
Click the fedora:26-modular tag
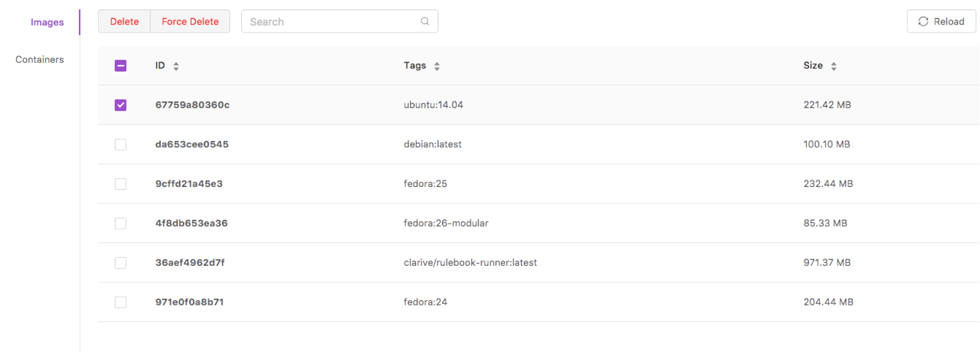446,223
